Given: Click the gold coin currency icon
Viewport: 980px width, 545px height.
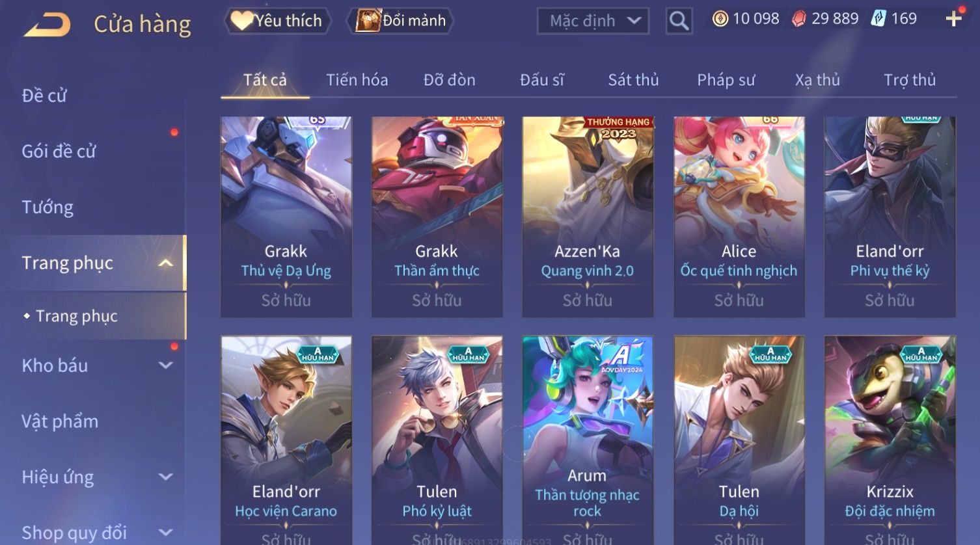Looking at the screenshot, I should click(720, 19).
